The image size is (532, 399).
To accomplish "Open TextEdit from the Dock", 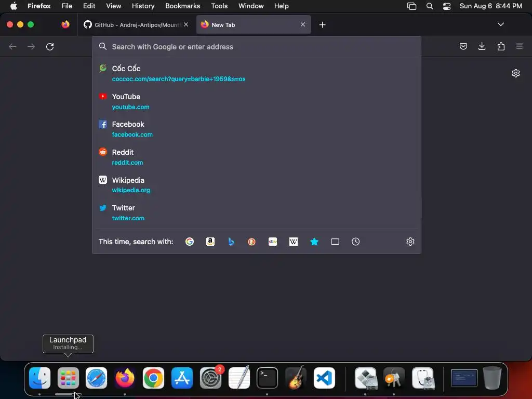I will (239, 378).
